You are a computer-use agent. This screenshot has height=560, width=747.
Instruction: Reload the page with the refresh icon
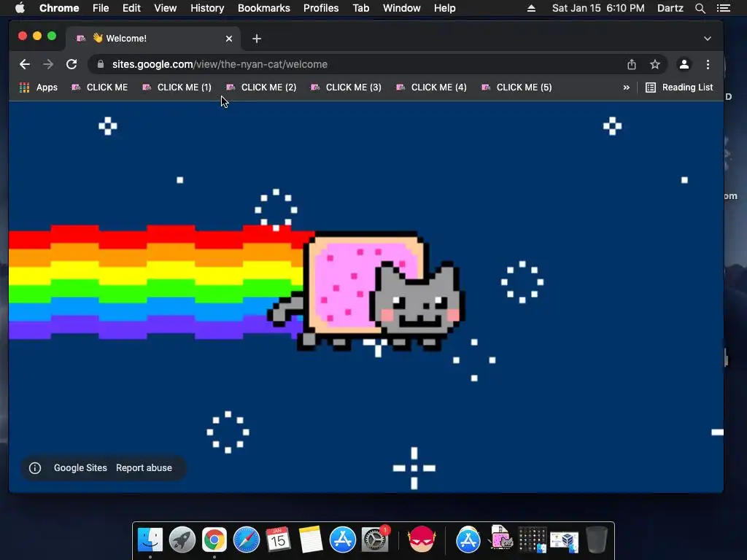click(71, 64)
